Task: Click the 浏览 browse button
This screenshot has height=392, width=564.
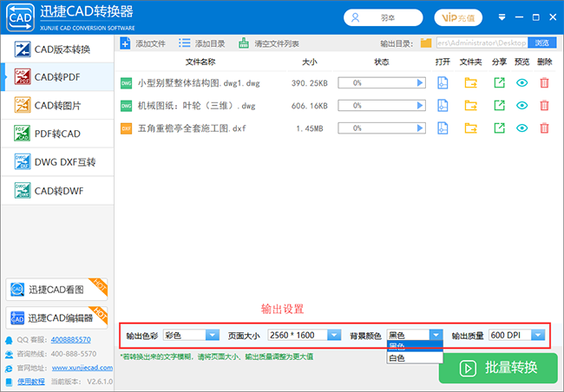Action: (x=542, y=42)
